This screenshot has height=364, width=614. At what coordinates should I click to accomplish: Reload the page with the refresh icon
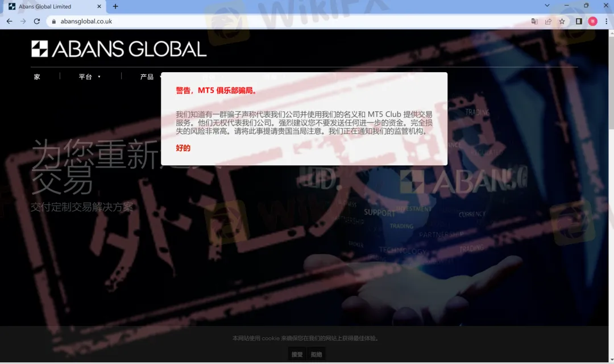click(37, 22)
